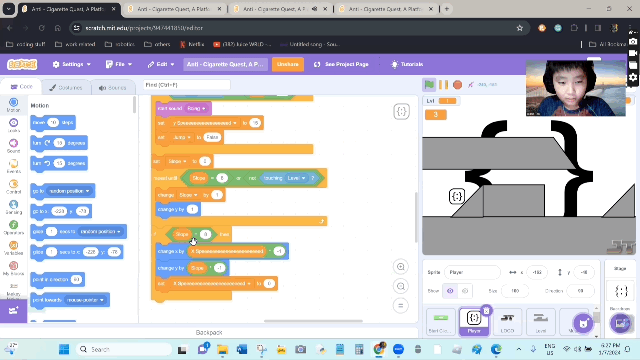Open Microsoft Word from taskbar
This screenshot has height=360, width=640.
[x=242, y=349]
